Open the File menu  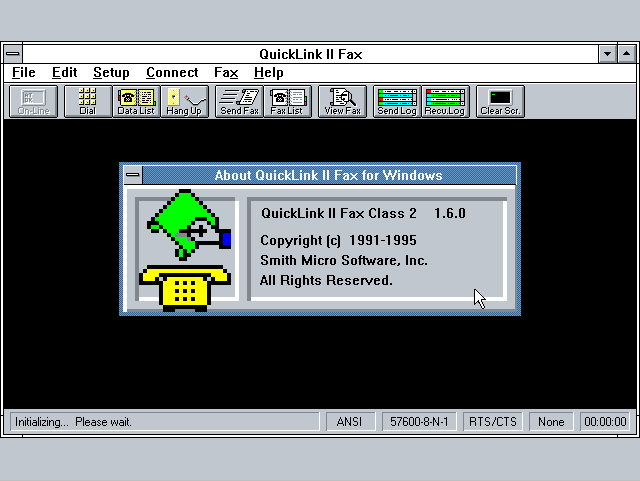coord(24,73)
